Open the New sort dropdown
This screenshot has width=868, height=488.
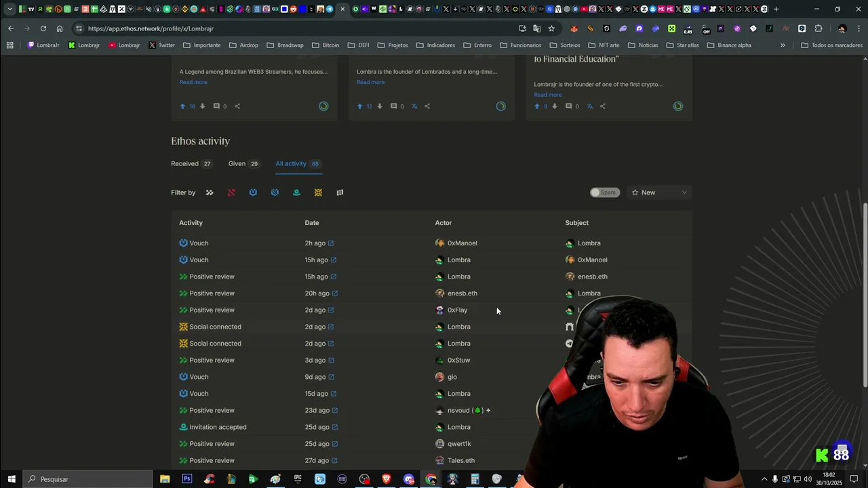[659, 192]
